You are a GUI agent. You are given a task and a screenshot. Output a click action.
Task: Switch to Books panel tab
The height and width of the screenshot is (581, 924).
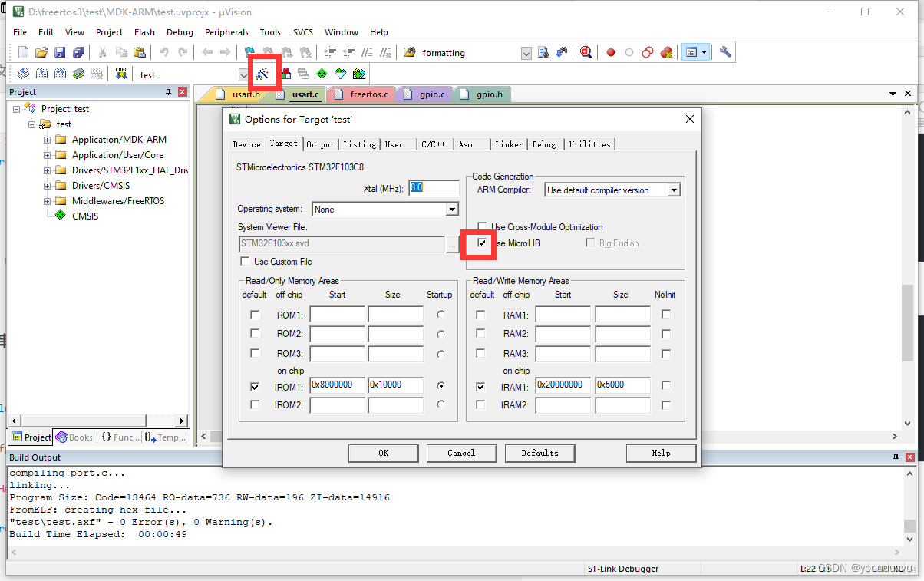click(x=74, y=437)
